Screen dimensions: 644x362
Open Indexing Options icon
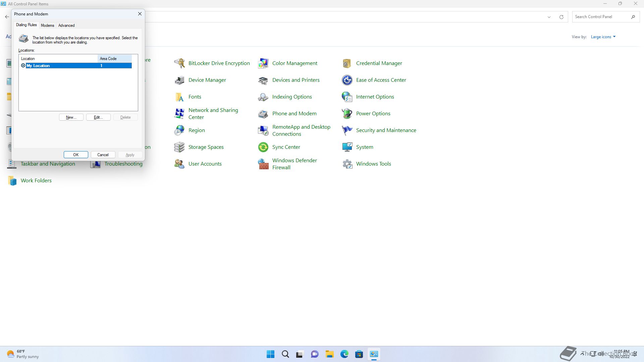[x=263, y=97]
